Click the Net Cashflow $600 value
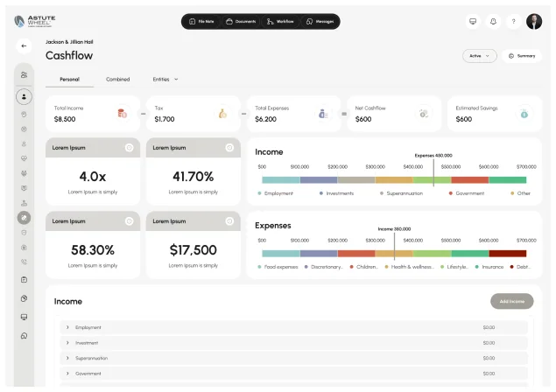Screen dimensions: 556x392 coord(363,120)
